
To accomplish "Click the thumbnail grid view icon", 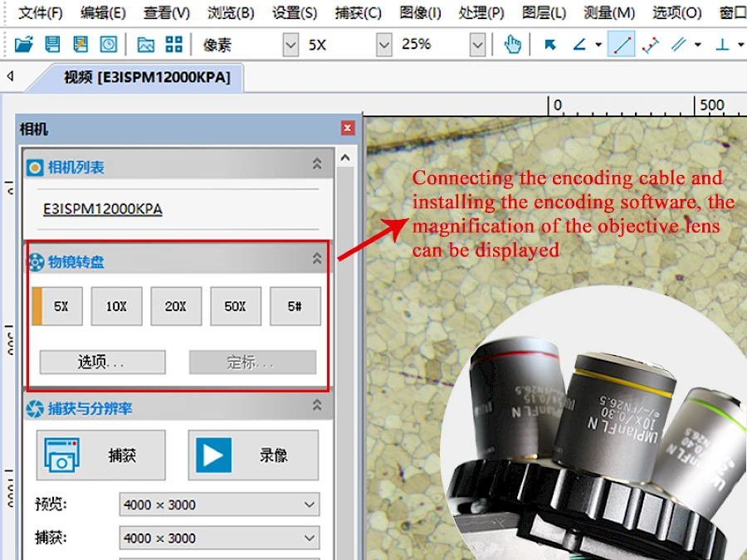I will [174, 44].
